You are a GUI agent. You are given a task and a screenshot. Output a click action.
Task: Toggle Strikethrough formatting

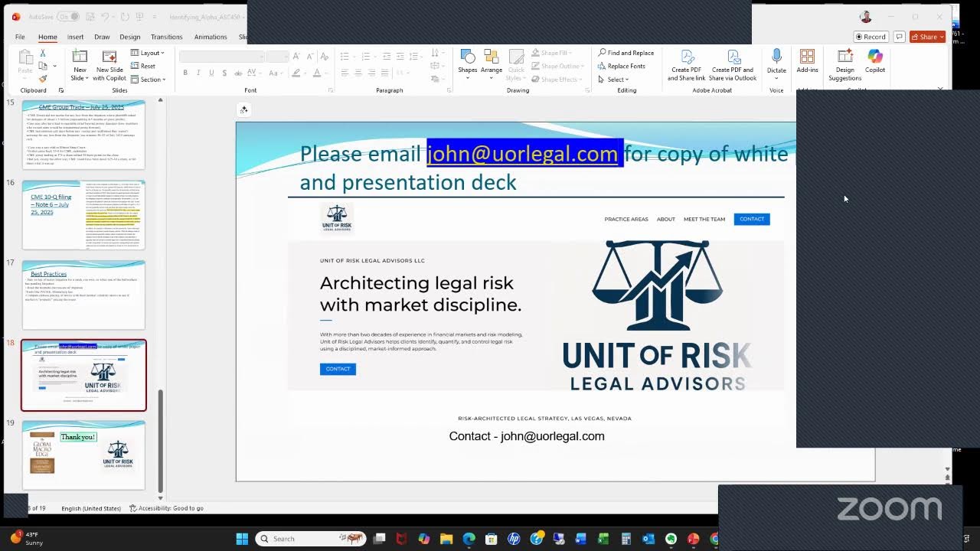coord(237,73)
